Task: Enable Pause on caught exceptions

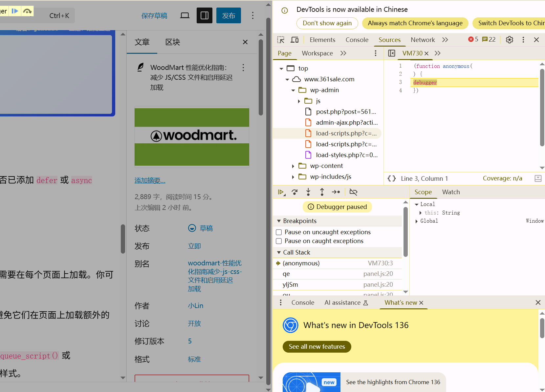Action: pos(279,241)
